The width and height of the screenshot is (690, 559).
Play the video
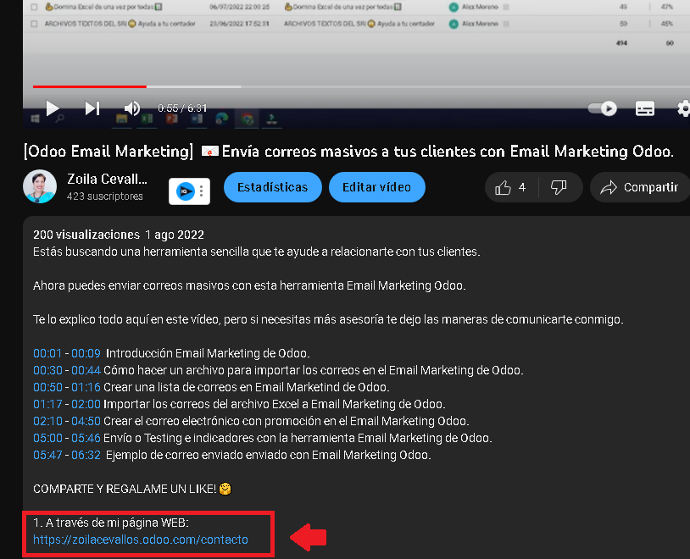52,108
